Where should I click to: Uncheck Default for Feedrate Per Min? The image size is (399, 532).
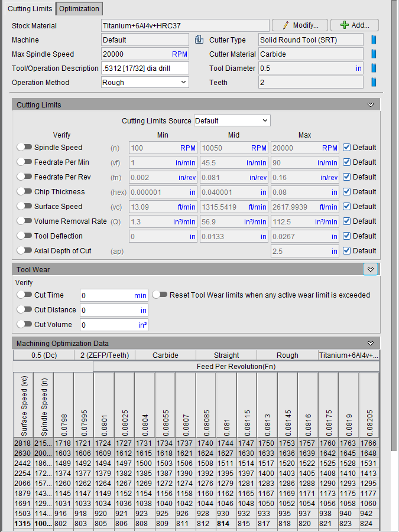(346, 162)
